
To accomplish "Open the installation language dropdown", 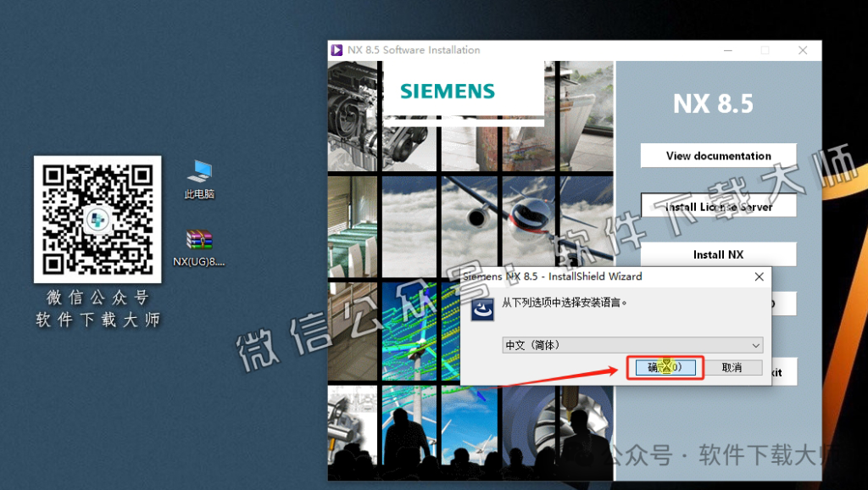I will [x=755, y=345].
